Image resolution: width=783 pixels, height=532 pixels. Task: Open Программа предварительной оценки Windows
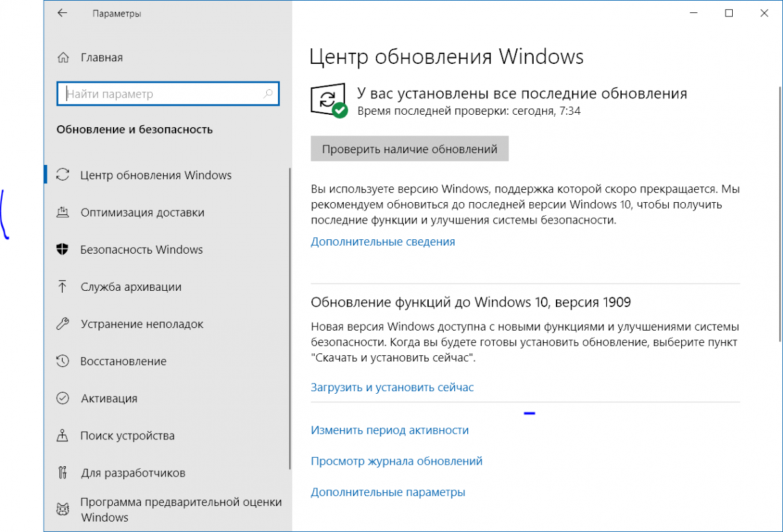[x=181, y=510]
